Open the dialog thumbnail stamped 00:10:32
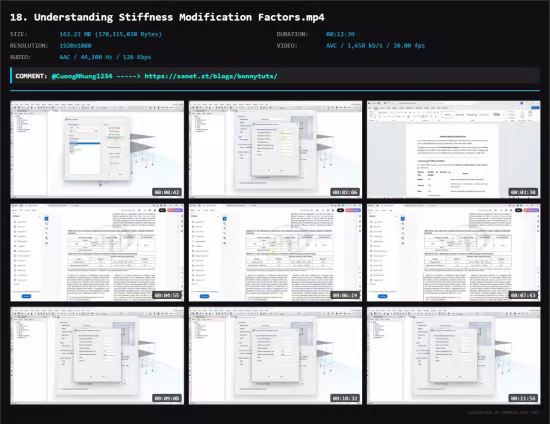This screenshot has width=550, height=424. click(275, 356)
